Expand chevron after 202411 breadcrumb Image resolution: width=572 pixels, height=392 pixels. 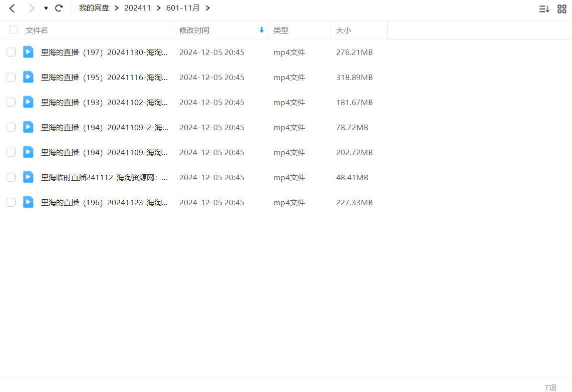(159, 8)
